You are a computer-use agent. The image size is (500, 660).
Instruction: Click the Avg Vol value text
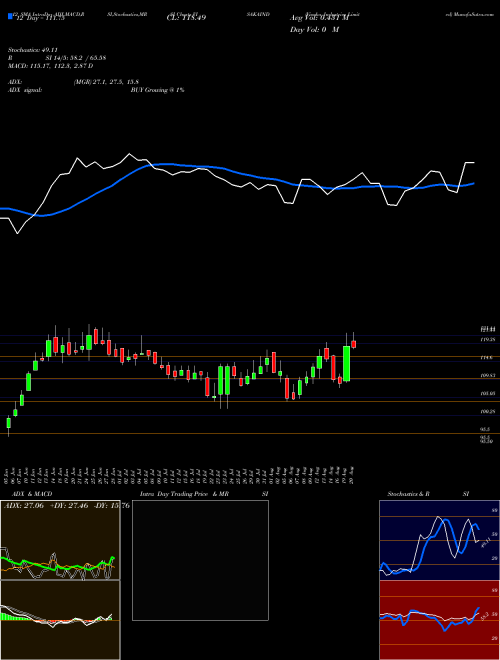[319, 18]
